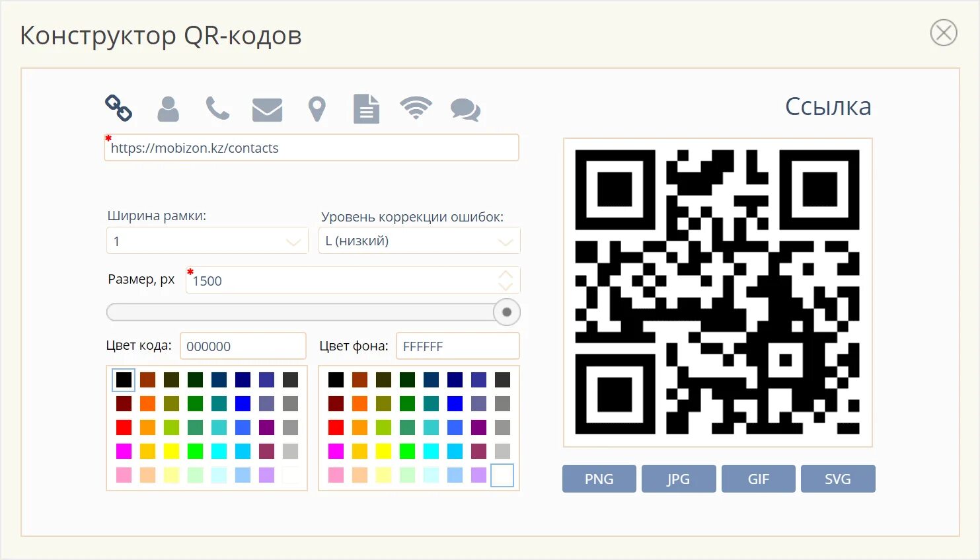
Task: Download QR code as SVG
Action: tap(838, 479)
